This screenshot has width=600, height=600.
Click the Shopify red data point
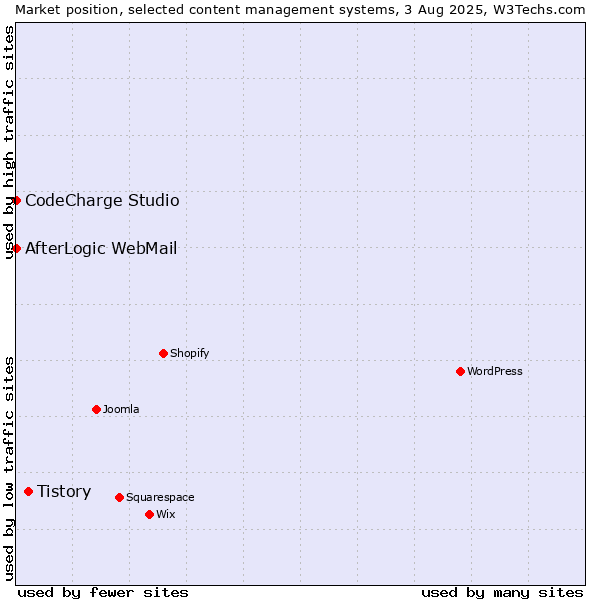point(163,354)
